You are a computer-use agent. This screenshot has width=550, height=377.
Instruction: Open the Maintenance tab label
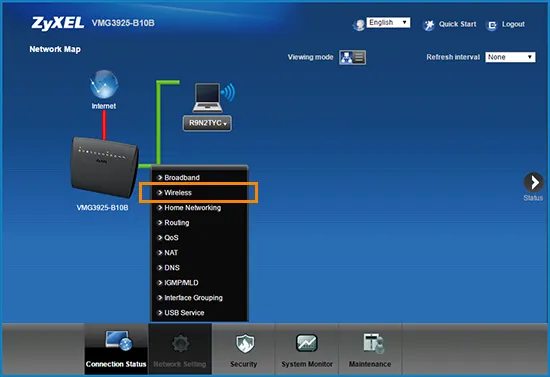(x=370, y=364)
